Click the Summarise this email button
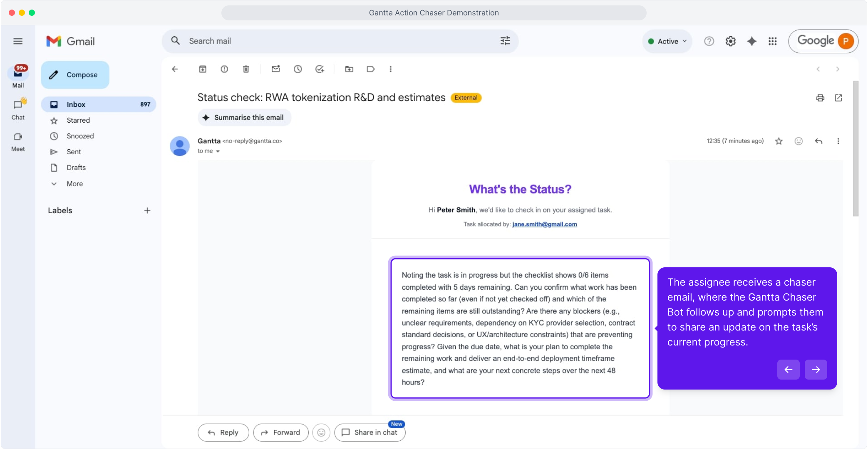868x449 pixels. [244, 118]
